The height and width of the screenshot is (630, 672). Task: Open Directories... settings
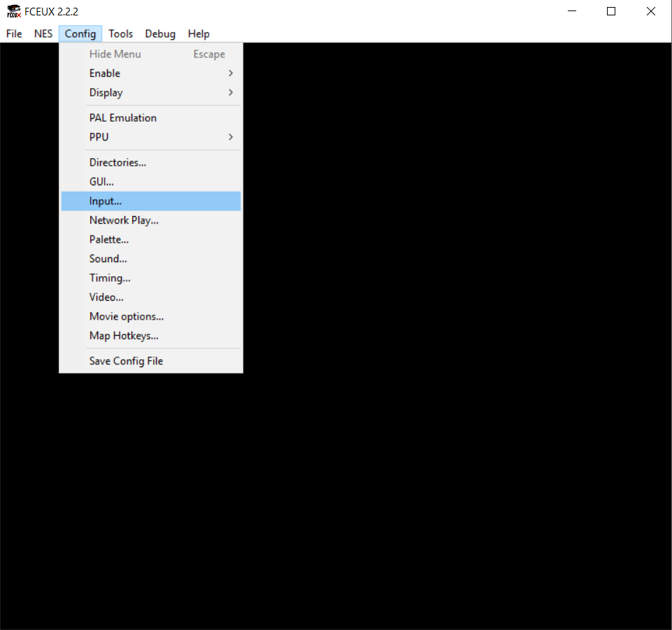151,162
